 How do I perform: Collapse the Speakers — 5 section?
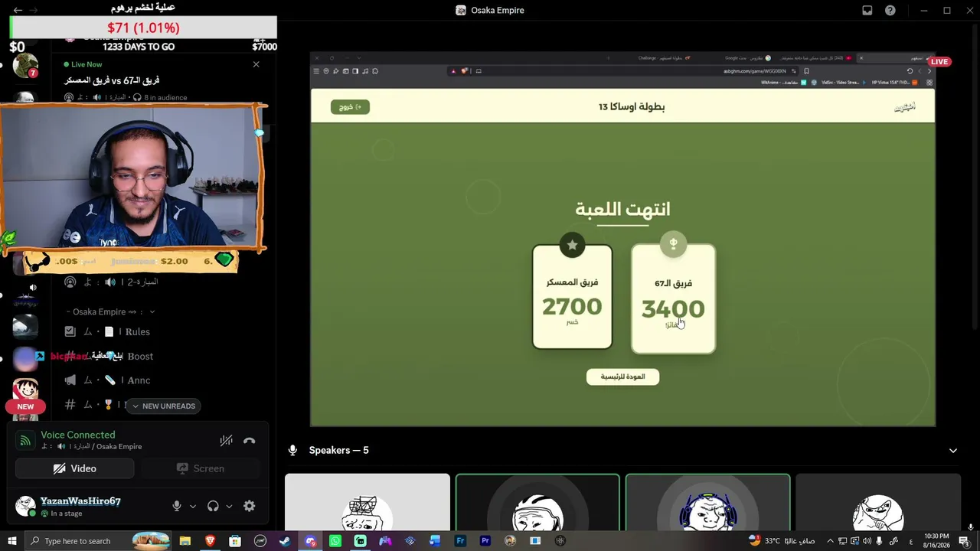tap(953, 451)
